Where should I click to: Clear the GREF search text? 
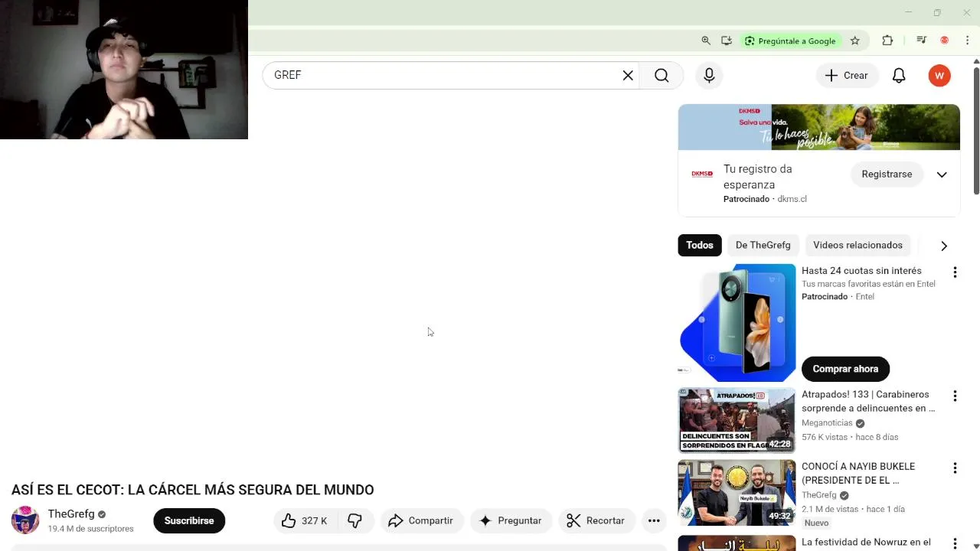628,75
